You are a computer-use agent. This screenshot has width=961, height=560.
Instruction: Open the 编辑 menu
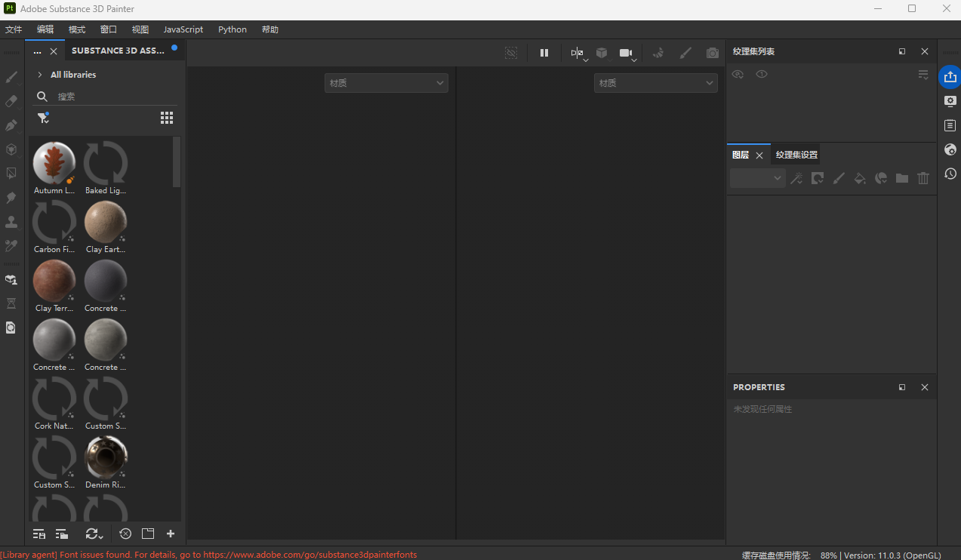[45, 29]
